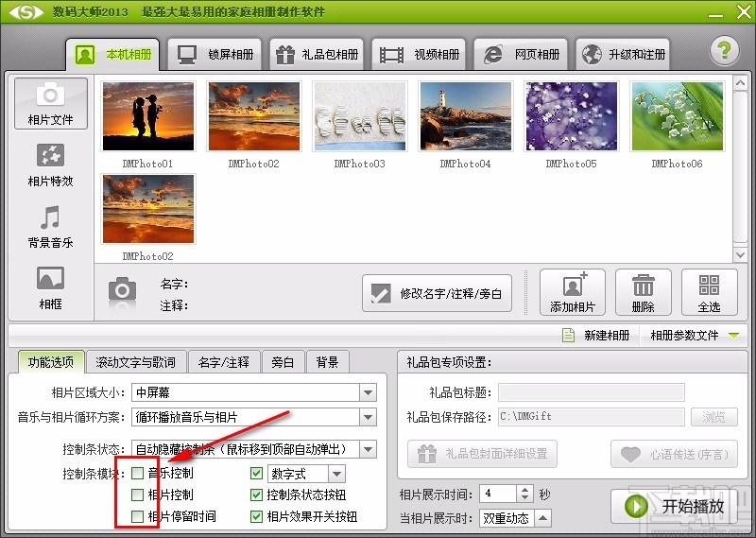Select the DMPhoto03 slippers thumbnail
756x538 pixels.
click(x=360, y=116)
